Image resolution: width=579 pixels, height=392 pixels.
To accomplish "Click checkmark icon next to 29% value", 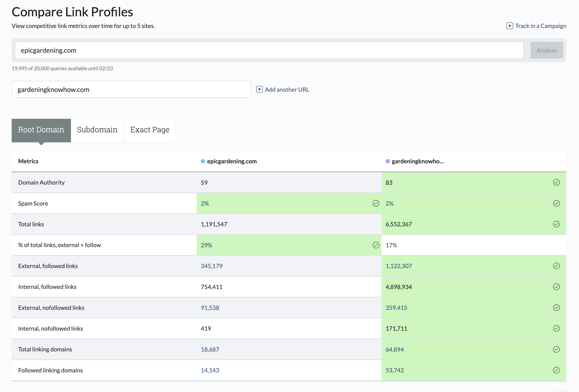I will click(376, 245).
